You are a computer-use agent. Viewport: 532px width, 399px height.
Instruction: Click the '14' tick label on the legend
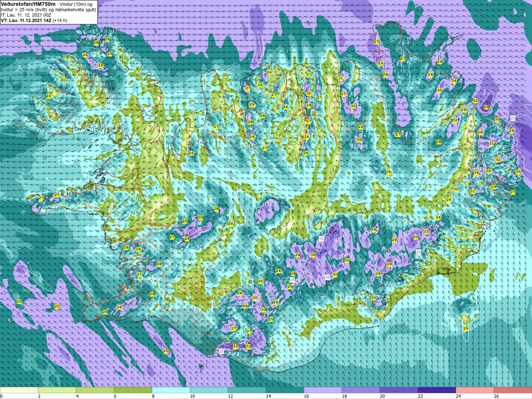pos(268,396)
